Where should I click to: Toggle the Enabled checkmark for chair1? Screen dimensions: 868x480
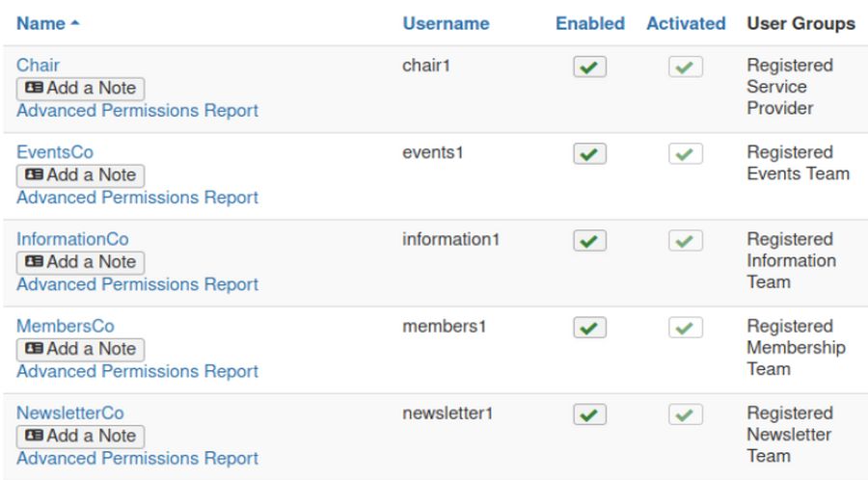[x=589, y=67]
